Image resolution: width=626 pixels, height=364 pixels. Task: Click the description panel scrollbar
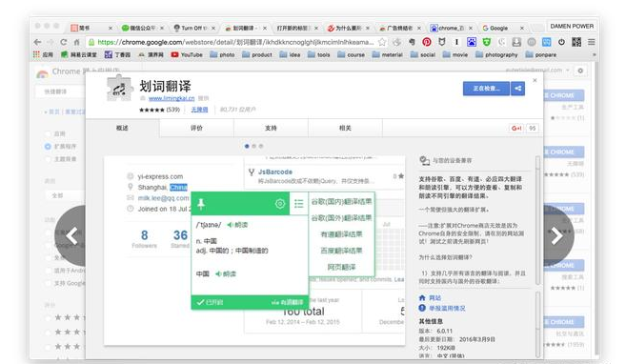pos(537,220)
